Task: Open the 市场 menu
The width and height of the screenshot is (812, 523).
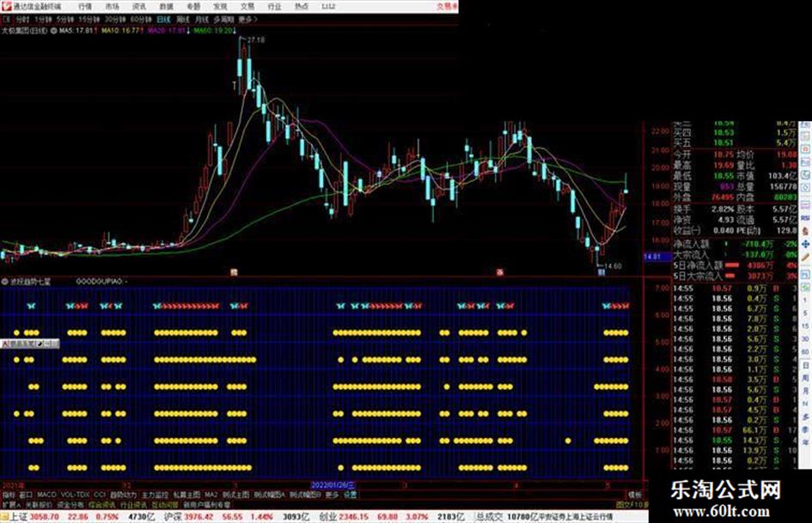Action: (113, 7)
